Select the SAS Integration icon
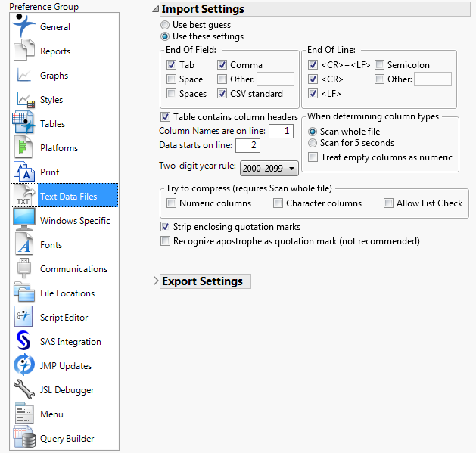The height and width of the screenshot is (453, 476). coord(25,342)
